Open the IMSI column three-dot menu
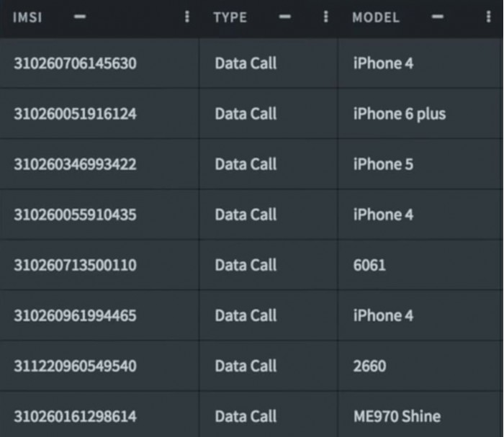The image size is (504, 437). click(187, 17)
